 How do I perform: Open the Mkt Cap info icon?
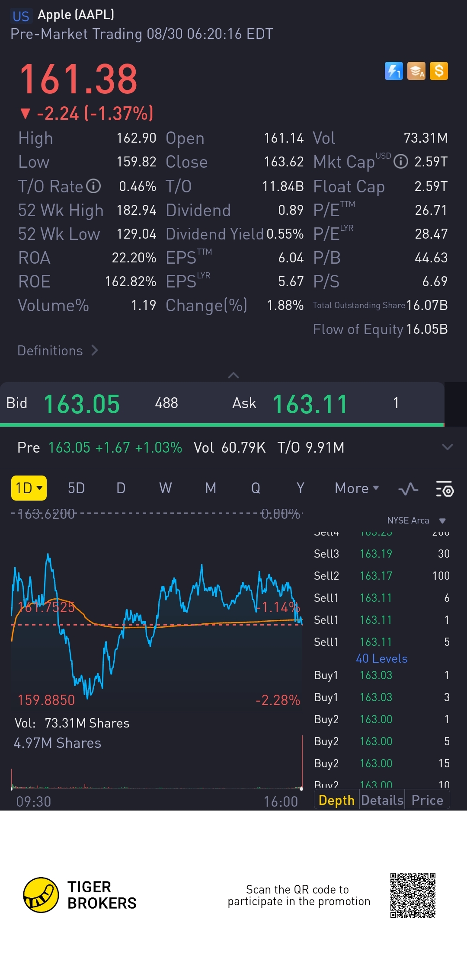401,162
